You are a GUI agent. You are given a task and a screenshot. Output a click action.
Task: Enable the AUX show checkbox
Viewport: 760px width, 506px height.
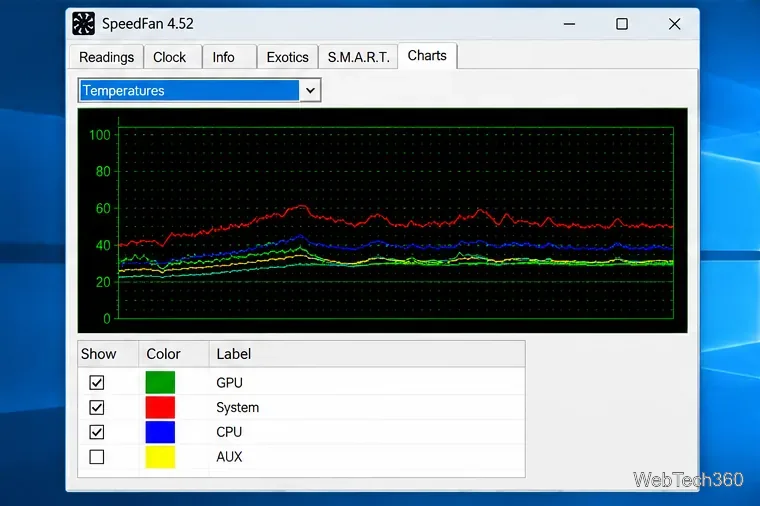pyautogui.click(x=97, y=457)
